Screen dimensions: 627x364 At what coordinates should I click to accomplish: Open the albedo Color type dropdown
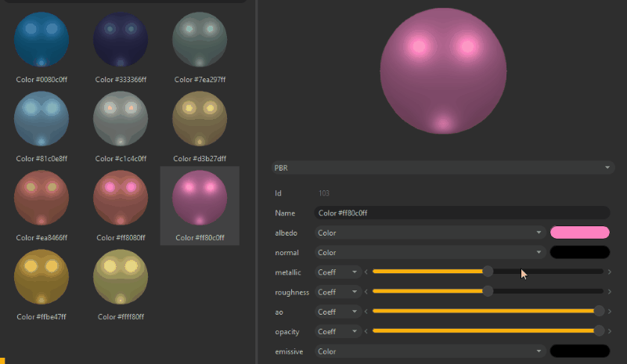pyautogui.click(x=430, y=232)
